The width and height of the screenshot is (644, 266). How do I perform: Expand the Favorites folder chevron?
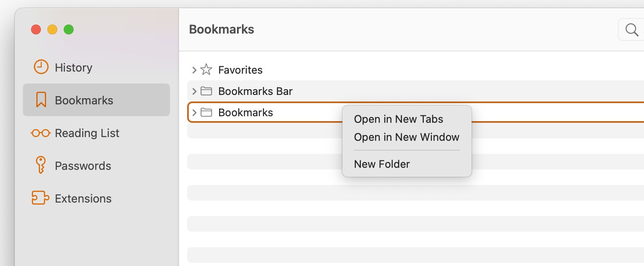point(195,70)
